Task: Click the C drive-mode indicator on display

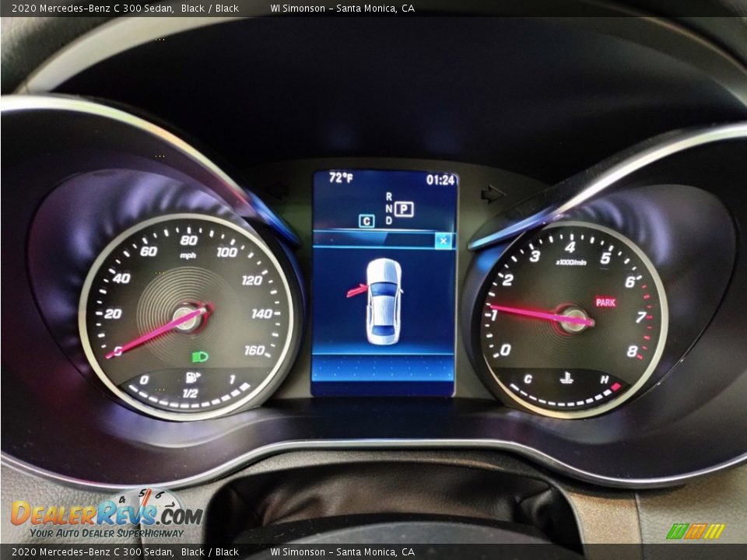Action: 366,221
